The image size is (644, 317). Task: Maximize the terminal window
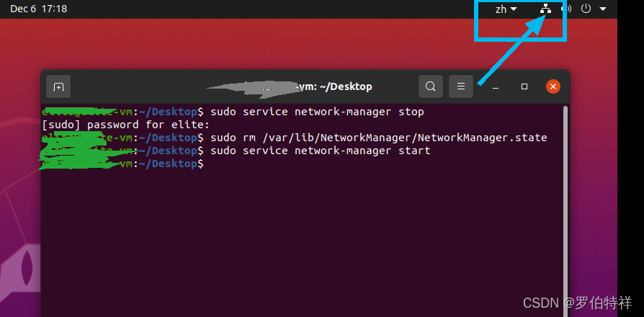pyautogui.click(x=524, y=87)
